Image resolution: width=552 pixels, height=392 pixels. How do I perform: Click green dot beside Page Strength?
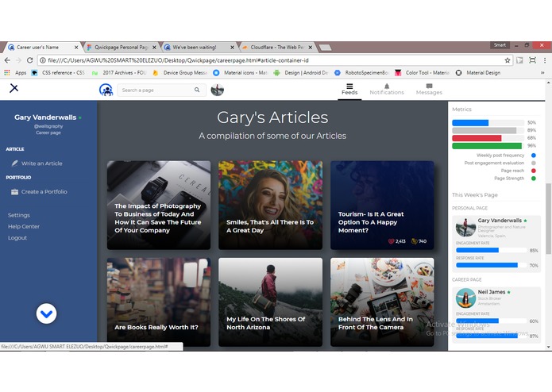[534, 179]
